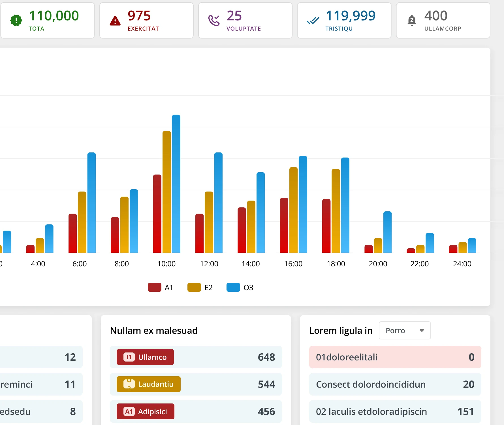The image size is (504, 425).
Task: Click the 24:00 axis label
Action: tap(462, 264)
